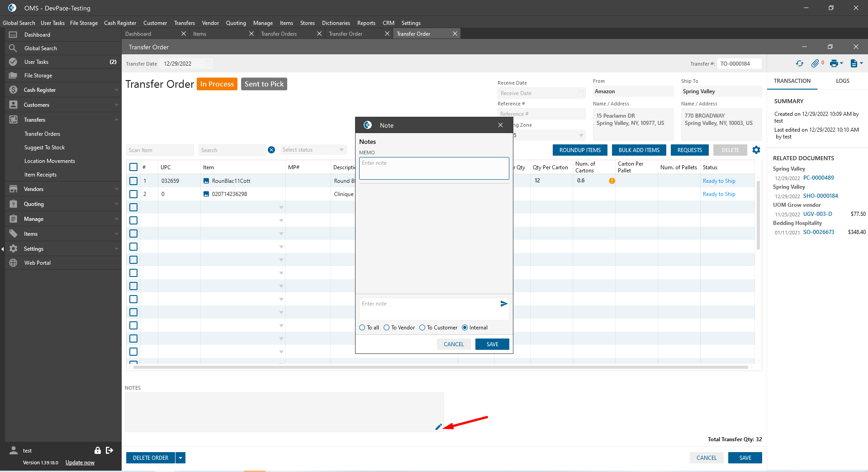Select the 'To all' radio option
868x472 pixels.
tap(362, 328)
